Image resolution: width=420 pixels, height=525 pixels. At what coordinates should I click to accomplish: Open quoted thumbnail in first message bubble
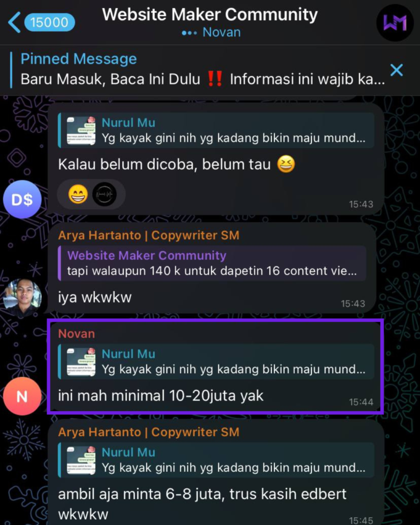pos(81,131)
